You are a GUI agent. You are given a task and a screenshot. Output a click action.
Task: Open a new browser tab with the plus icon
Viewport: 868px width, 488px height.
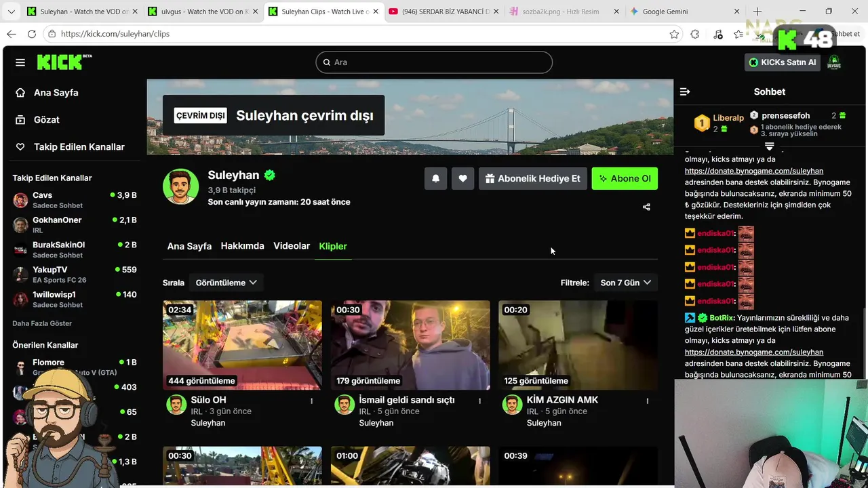(x=757, y=12)
